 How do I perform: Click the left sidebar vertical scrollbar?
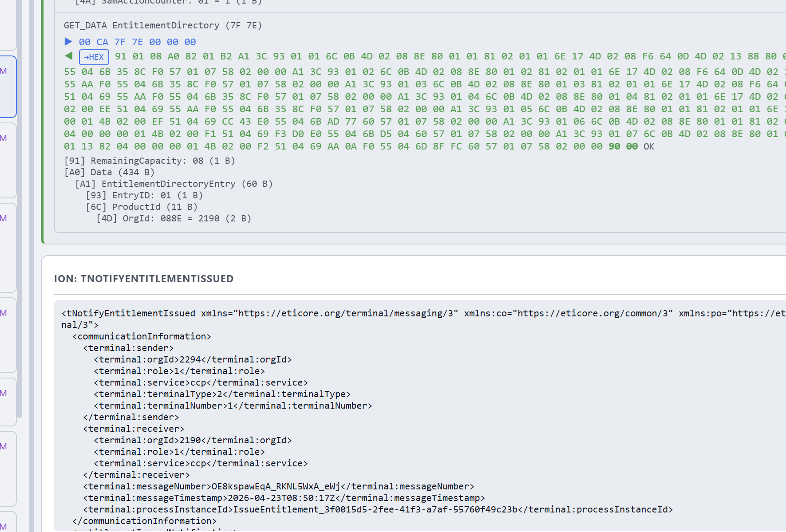(x=19, y=209)
